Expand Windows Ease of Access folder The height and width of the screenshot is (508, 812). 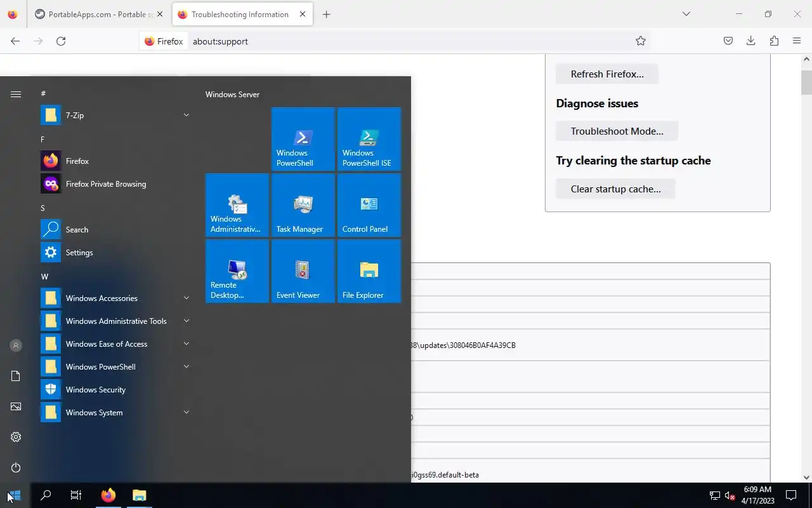[187, 344]
